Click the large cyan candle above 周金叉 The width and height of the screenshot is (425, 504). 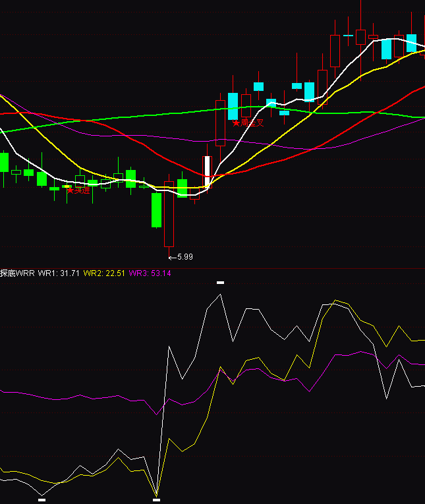coord(233,105)
